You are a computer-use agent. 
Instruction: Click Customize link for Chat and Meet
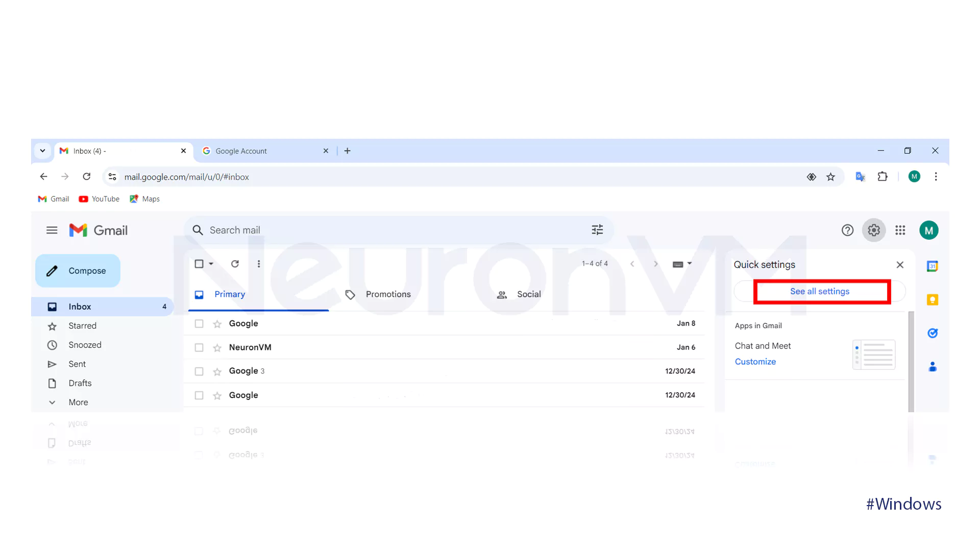755,362
